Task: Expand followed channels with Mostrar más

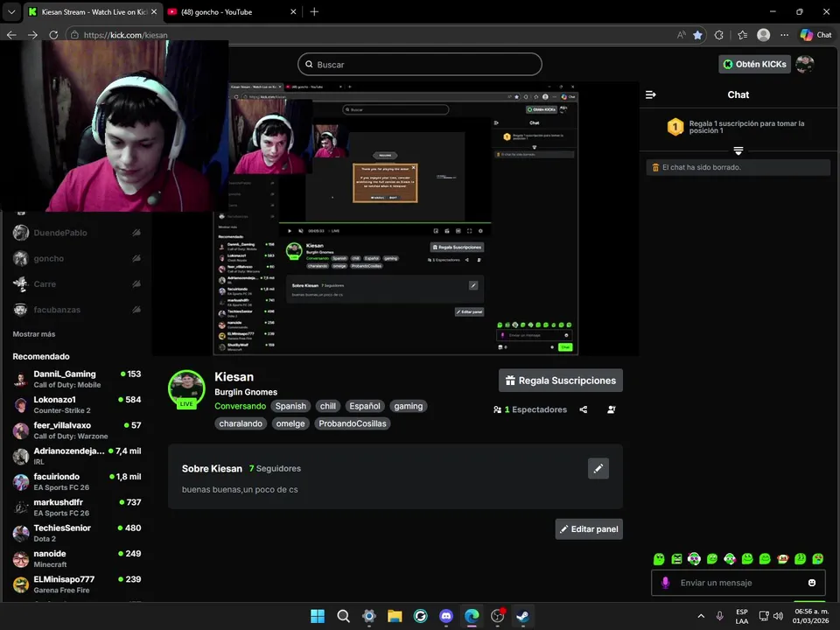Action: pos(34,334)
